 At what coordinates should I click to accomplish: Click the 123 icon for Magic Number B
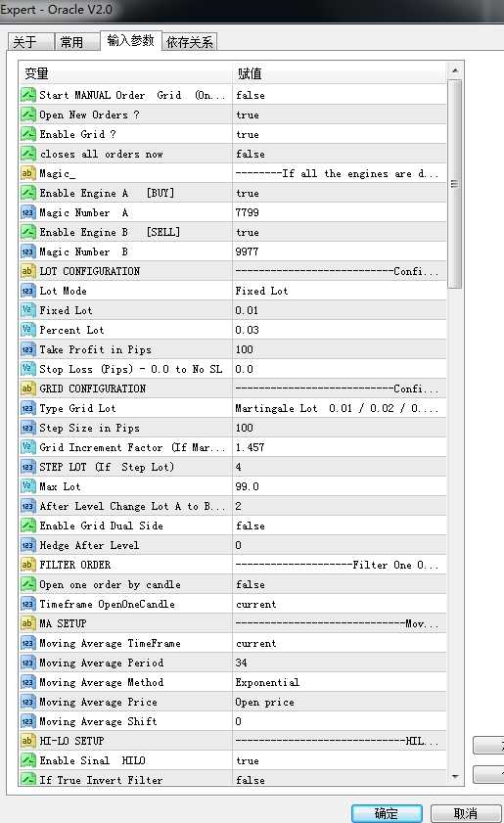point(27,251)
